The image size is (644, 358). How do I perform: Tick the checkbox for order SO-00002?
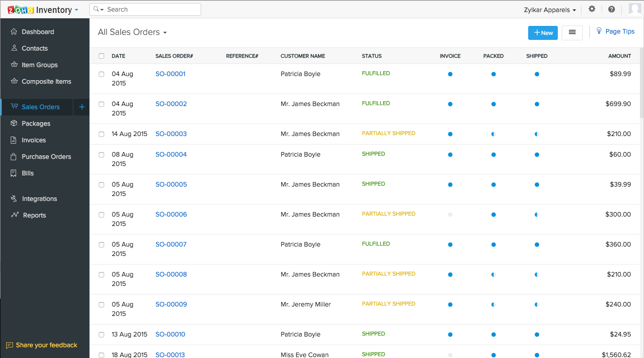101,104
